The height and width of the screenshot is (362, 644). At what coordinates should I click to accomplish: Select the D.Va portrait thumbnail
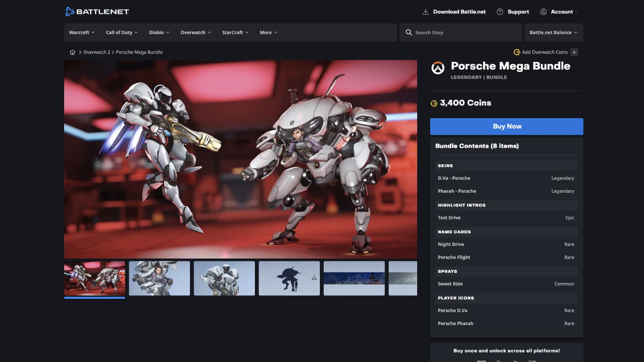[159, 278]
